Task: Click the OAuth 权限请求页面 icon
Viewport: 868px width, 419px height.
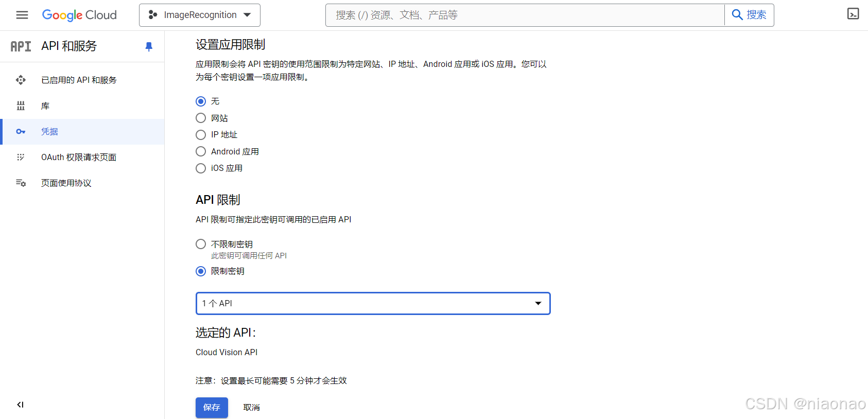Action: click(x=21, y=157)
